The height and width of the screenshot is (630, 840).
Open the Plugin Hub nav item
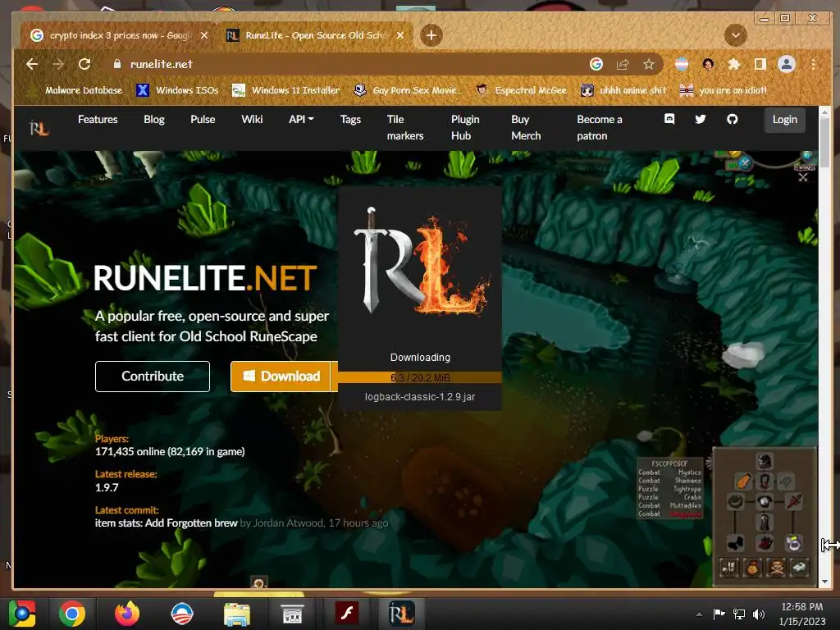click(x=465, y=127)
